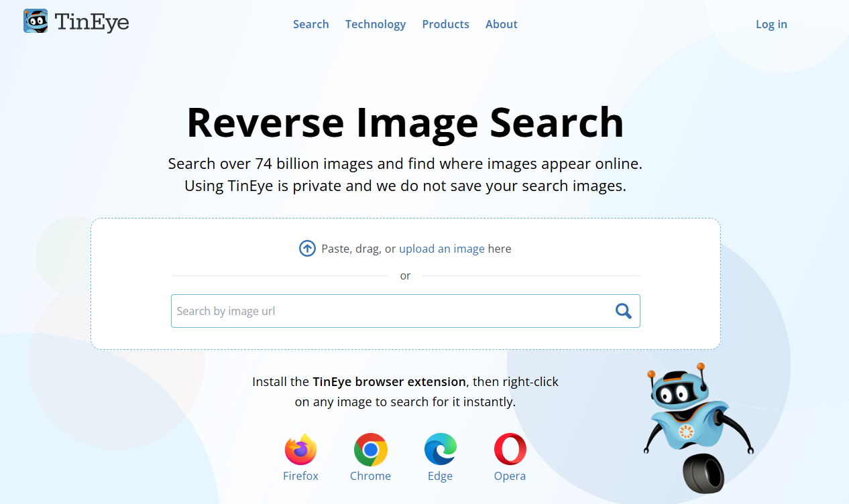The height and width of the screenshot is (504, 849).
Task: Click the Chrome text label
Action: (x=370, y=476)
